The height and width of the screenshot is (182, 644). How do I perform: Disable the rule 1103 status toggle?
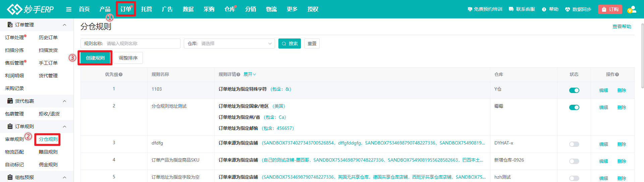click(574, 90)
